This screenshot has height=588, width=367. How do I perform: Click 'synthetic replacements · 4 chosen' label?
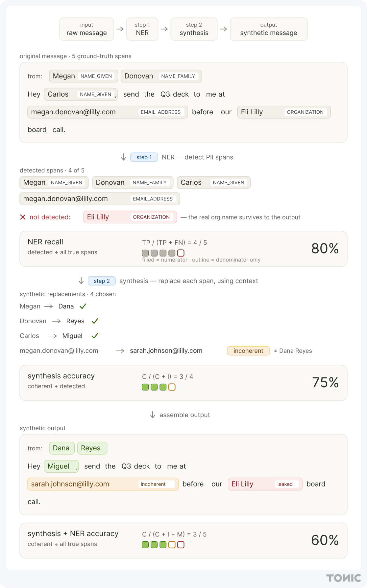pyautogui.click(x=68, y=294)
